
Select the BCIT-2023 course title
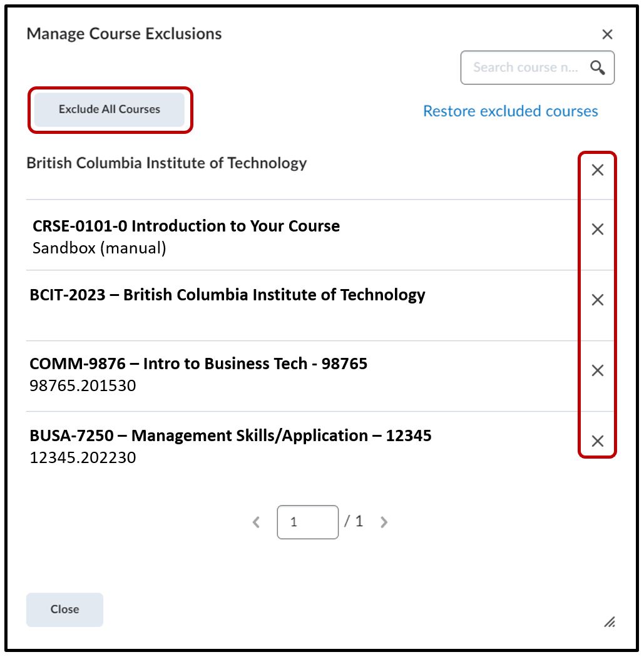pyautogui.click(x=227, y=295)
